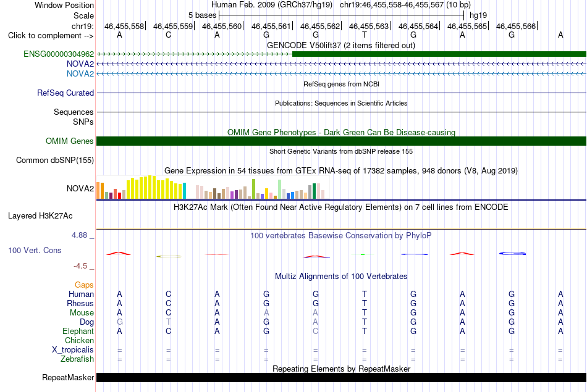Click the light blue NOVA2 gene label
Image resolution: width=587 pixels, height=392 pixels.
pos(80,73)
